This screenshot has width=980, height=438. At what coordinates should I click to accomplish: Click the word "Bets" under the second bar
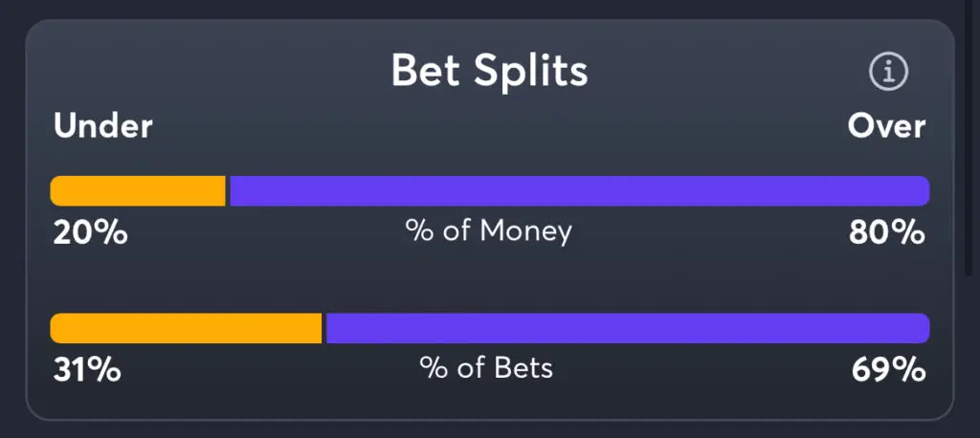coord(524,368)
